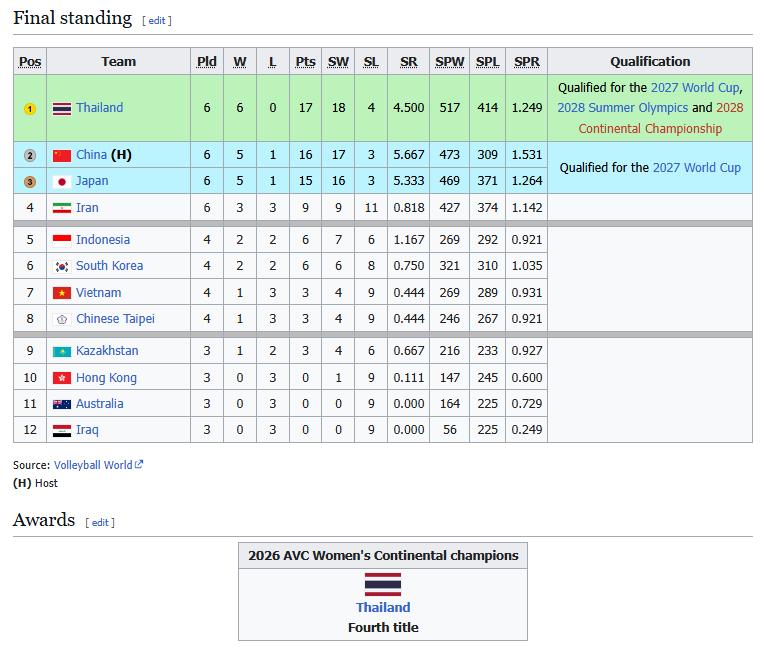The width and height of the screenshot is (765, 652).
Task: Click the China flag icon
Action: (62, 156)
